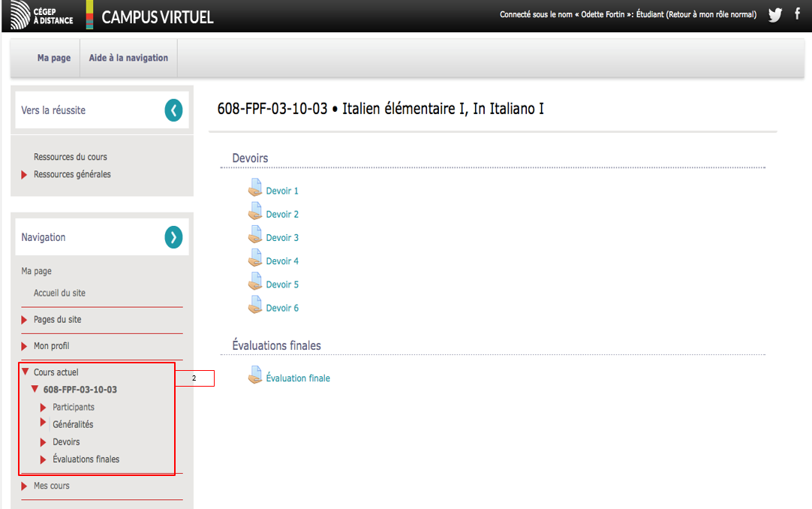Open Aide à la navigation menu
This screenshot has width=812, height=509.
(128, 58)
